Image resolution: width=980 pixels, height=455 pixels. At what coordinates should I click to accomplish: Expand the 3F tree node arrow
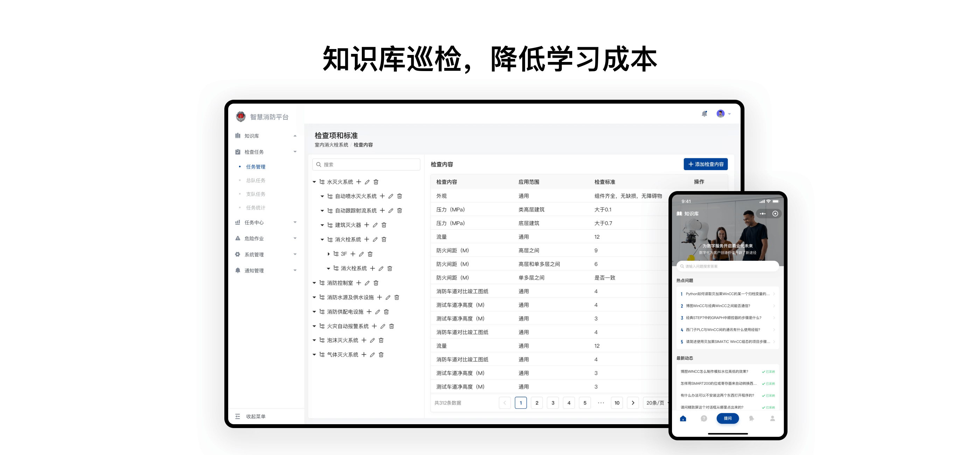pos(329,254)
